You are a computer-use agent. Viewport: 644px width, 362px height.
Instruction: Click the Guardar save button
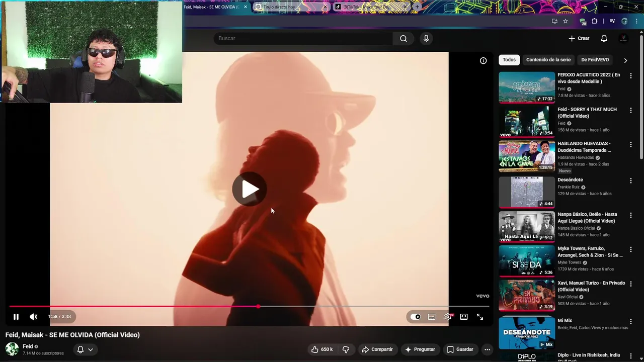point(460,349)
